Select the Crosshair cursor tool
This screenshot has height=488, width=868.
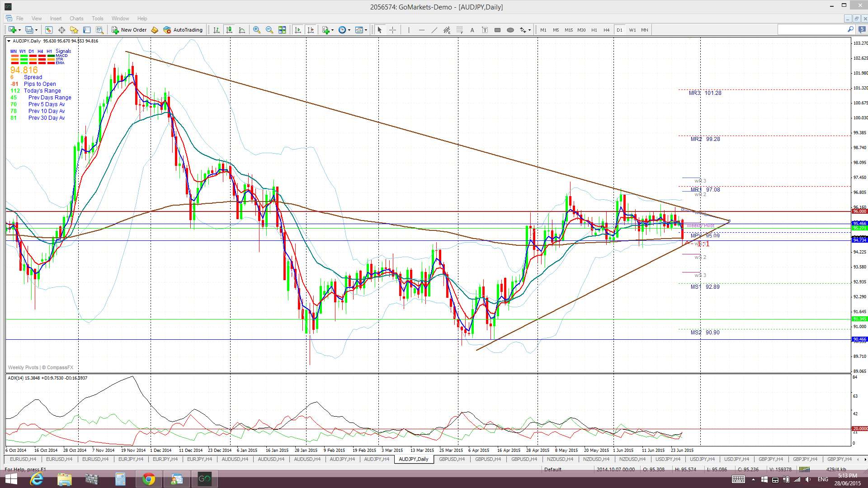tap(392, 30)
